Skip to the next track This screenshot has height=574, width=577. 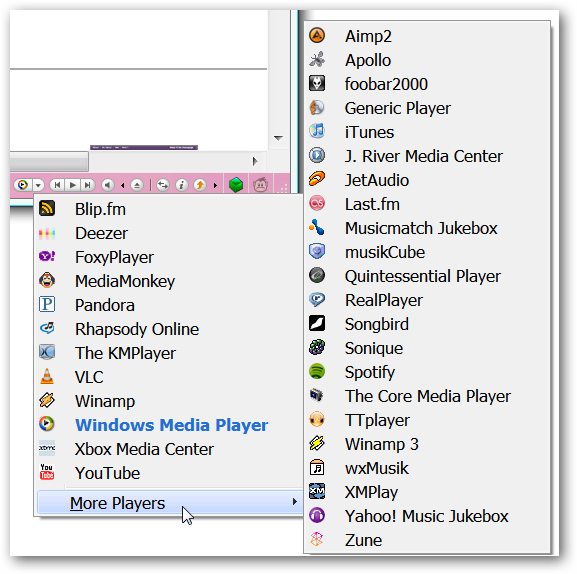tap(88, 185)
